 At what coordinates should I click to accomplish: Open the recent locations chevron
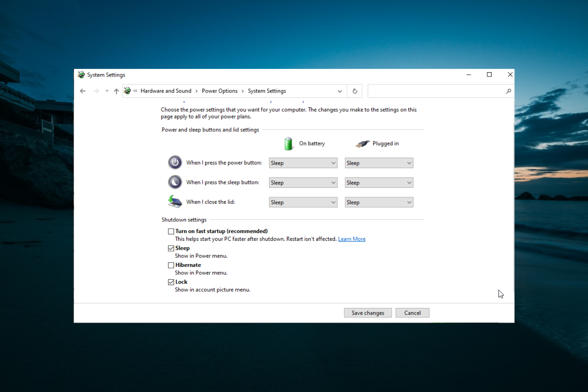pos(107,91)
